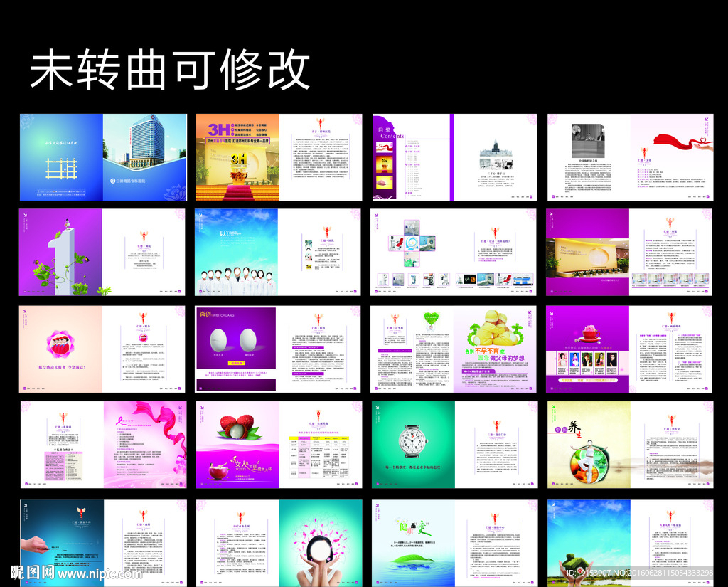Select the blue cover spread with hospital building
The image size is (728, 587).
pyautogui.click(x=103, y=157)
